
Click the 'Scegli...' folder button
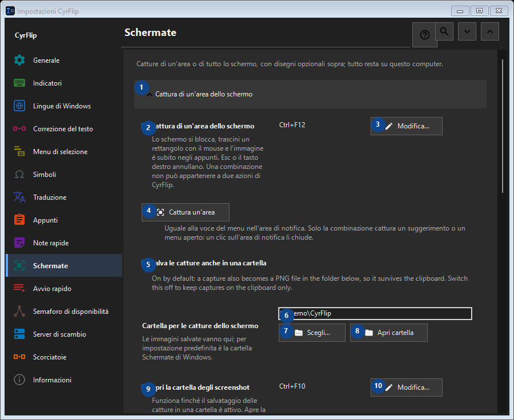312,333
